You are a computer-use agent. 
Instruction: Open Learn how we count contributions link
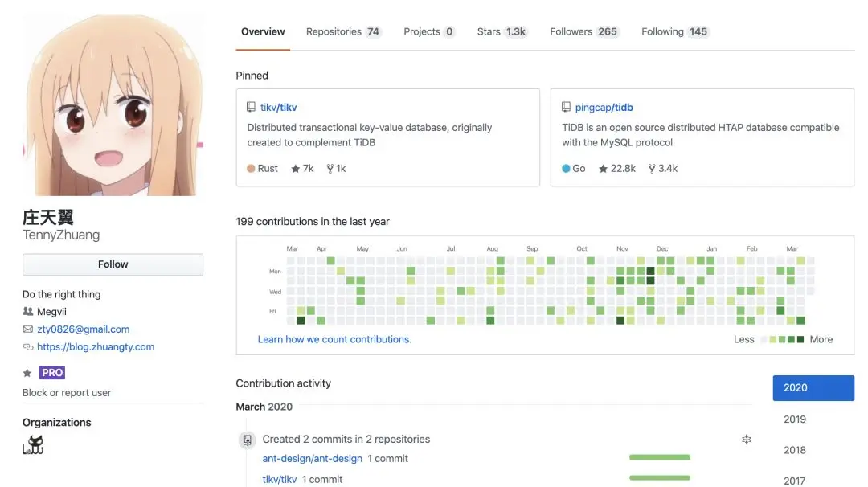point(334,339)
